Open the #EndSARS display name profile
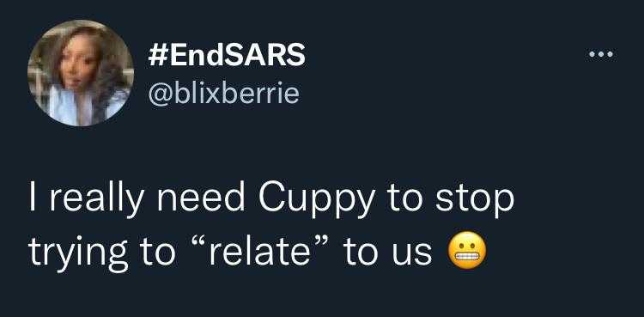Screen dimensions: 644x317 tap(227, 55)
